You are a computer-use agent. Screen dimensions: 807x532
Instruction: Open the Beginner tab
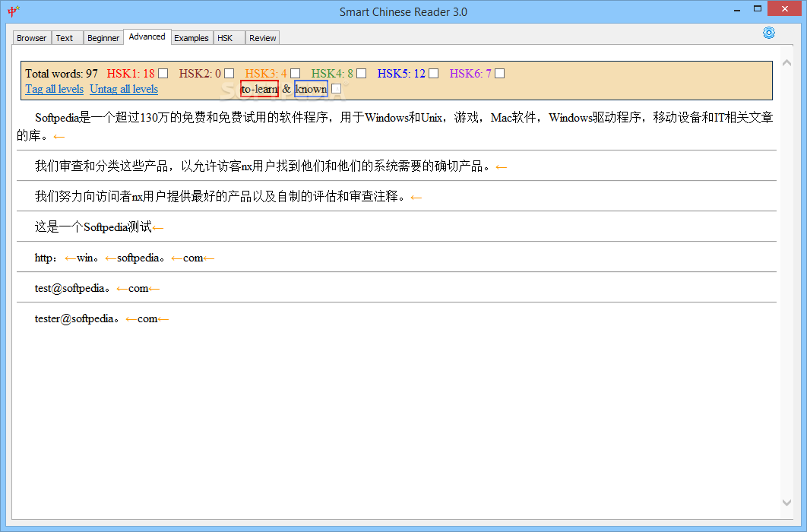coord(103,38)
